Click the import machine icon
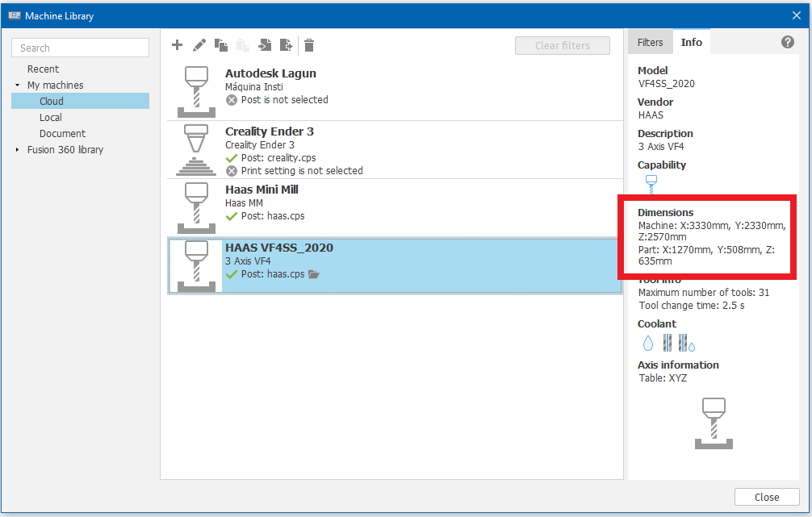 click(x=265, y=45)
